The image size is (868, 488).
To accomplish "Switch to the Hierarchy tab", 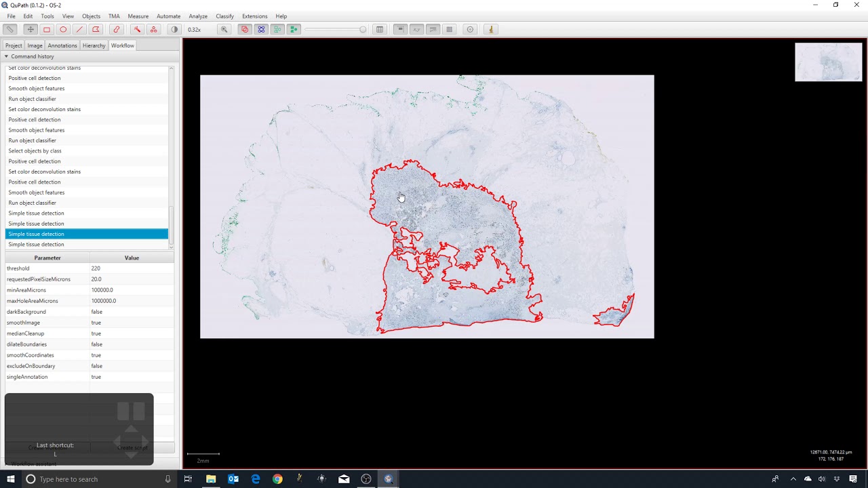I will coord(94,45).
